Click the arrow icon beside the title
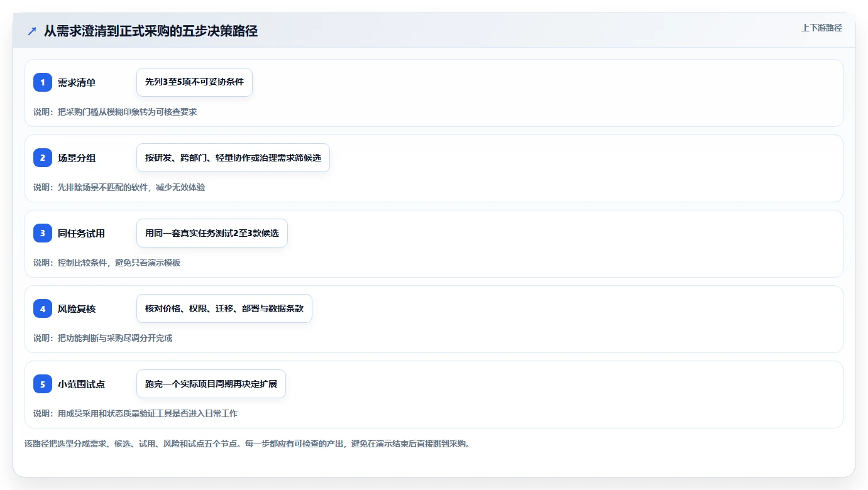Image resolution: width=868 pixels, height=490 pixels. coord(31,31)
